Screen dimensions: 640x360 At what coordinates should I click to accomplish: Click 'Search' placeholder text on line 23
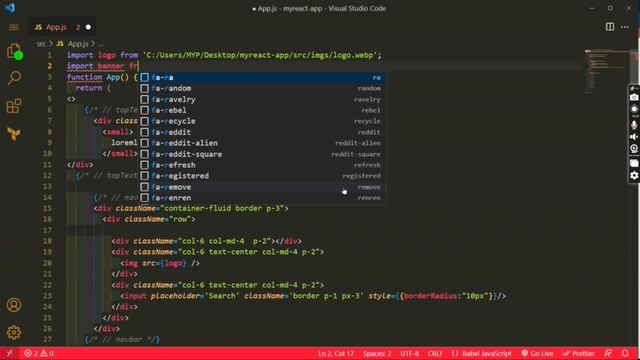222,296
